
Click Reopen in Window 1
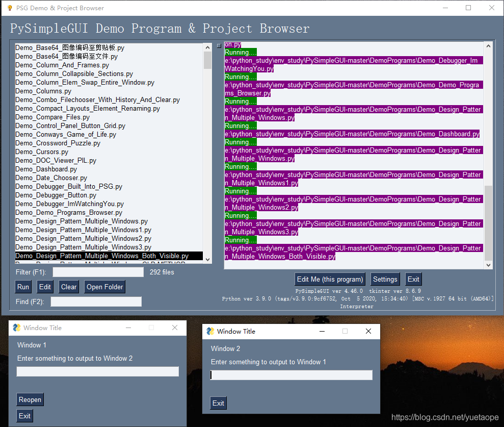[x=30, y=399]
